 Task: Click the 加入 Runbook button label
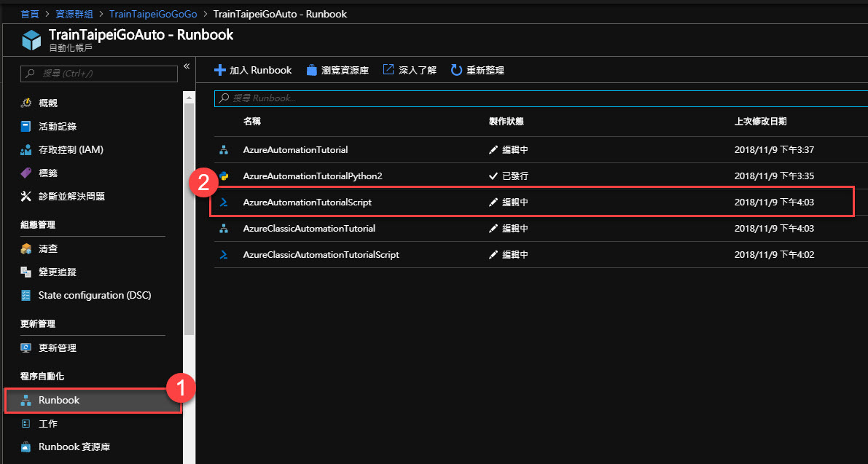pos(261,70)
